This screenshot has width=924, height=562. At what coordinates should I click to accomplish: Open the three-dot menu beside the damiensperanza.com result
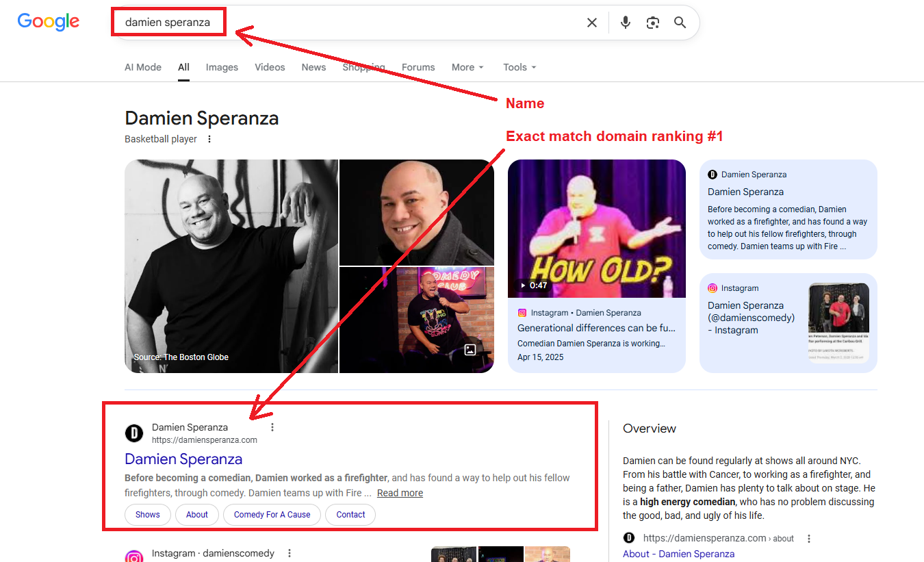tap(272, 427)
